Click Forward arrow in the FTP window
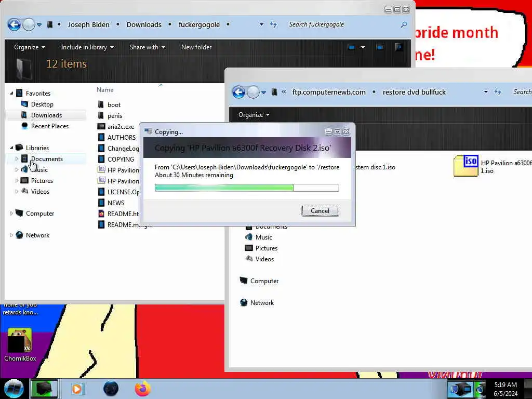The width and height of the screenshot is (532, 399). pos(253,92)
